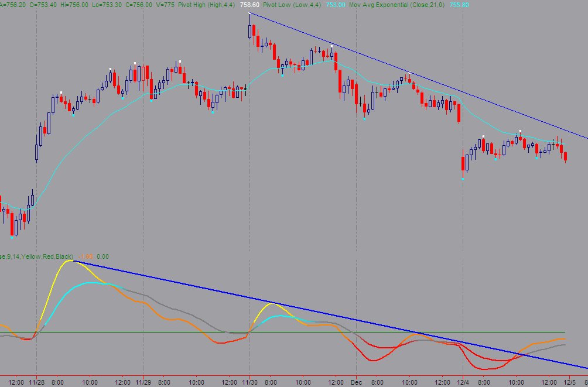Click the 11/29 date label on time axis
The height and width of the screenshot is (387, 588).
[x=143, y=382]
